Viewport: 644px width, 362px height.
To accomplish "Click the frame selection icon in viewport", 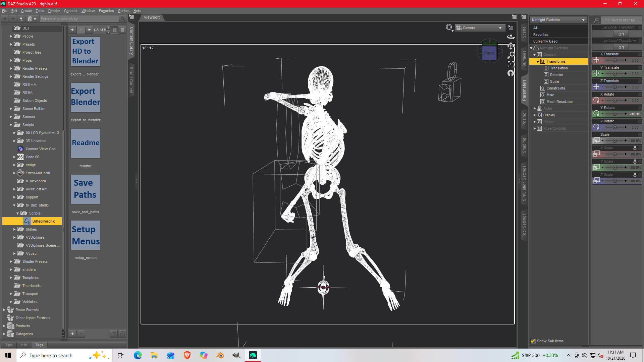I will 511,64.
